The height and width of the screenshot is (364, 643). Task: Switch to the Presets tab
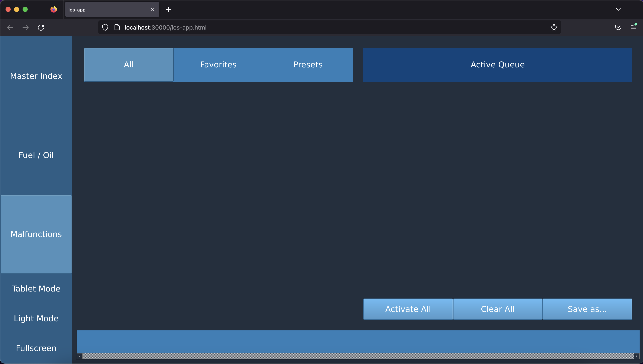pyautogui.click(x=308, y=64)
